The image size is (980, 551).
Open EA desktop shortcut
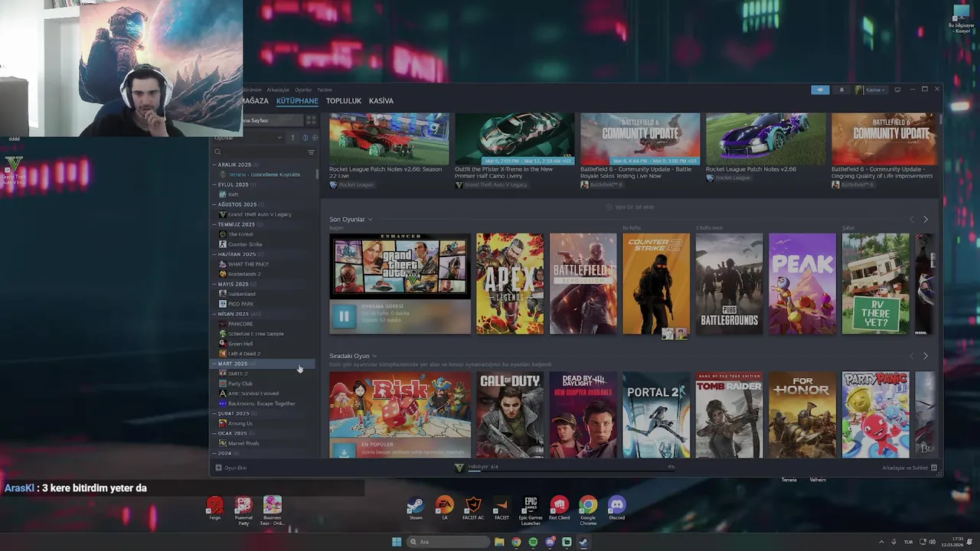[x=444, y=509]
